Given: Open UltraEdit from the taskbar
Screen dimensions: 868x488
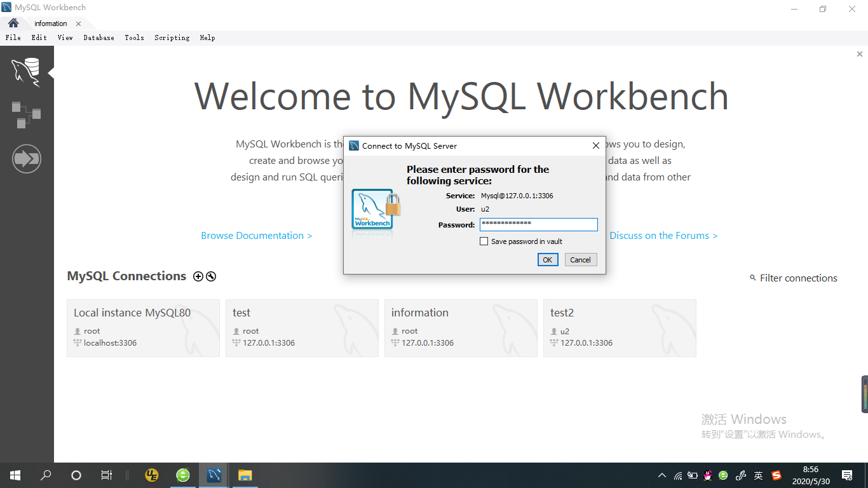Looking at the screenshot, I should click(x=152, y=475).
